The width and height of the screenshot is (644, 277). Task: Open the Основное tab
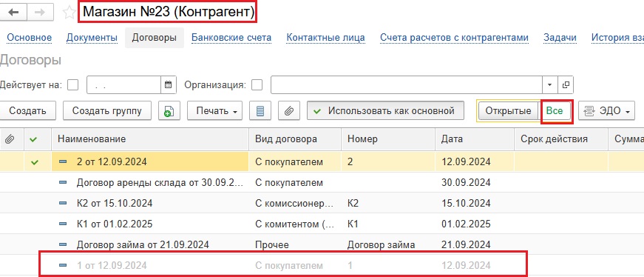(30, 38)
